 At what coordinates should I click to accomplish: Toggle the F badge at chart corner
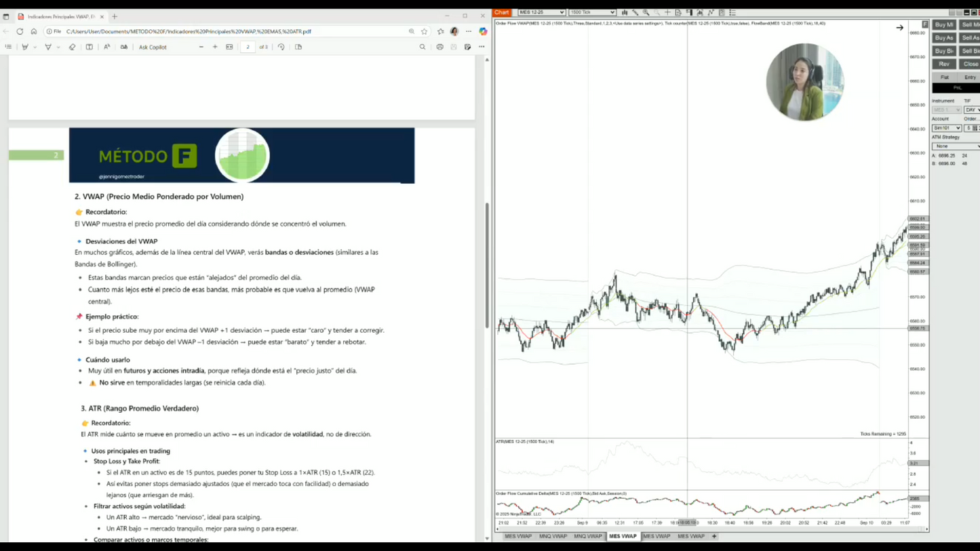click(x=924, y=24)
